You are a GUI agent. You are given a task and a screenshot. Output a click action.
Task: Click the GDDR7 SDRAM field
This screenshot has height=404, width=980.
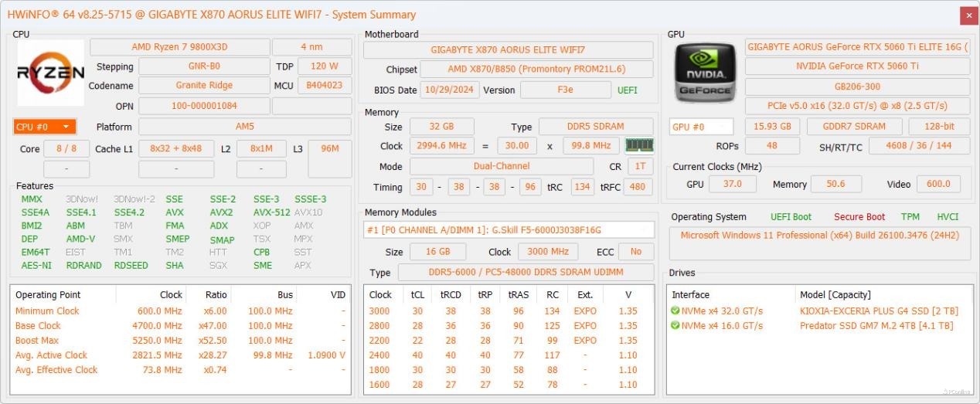pyautogui.click(x=853, y=127)
